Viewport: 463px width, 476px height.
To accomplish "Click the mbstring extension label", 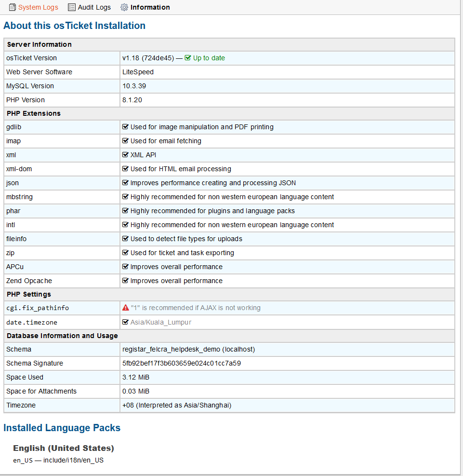I will (19, 197).
